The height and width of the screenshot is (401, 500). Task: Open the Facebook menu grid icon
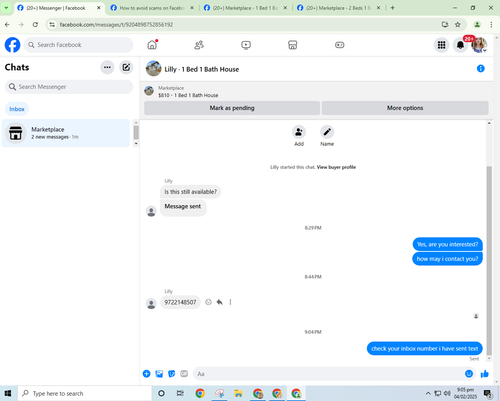[441, 45]
